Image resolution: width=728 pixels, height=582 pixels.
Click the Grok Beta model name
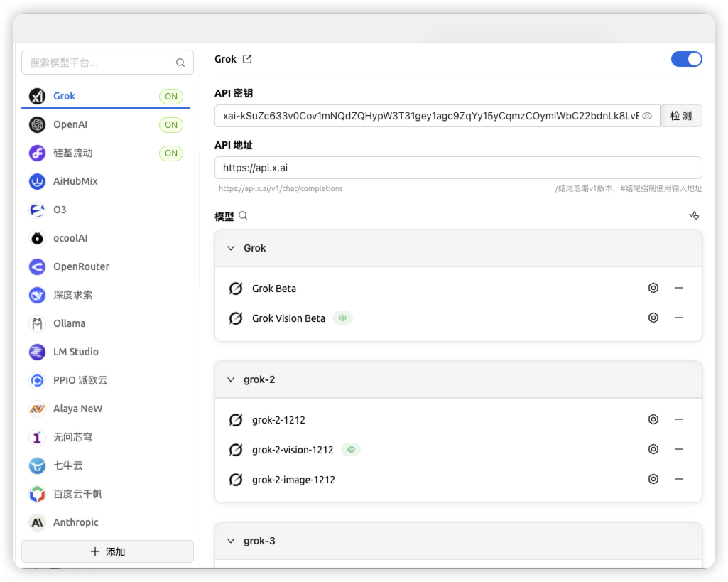[274, 289]
